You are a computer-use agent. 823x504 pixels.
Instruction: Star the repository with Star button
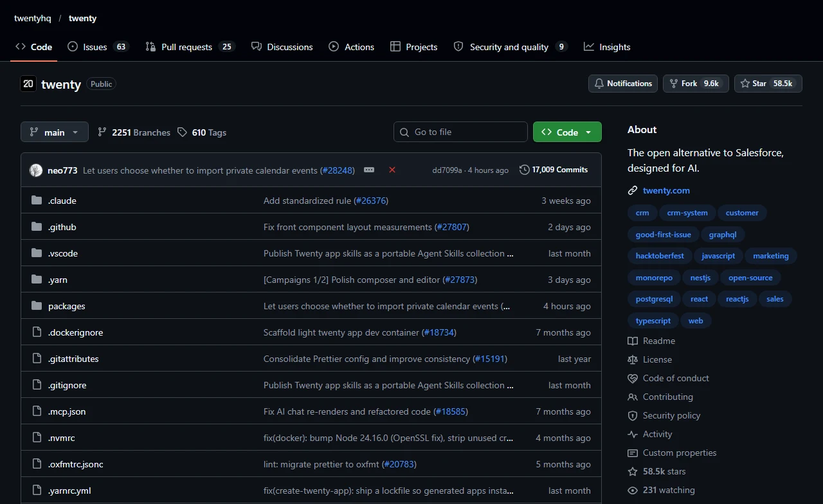click(x=768, y=84)
